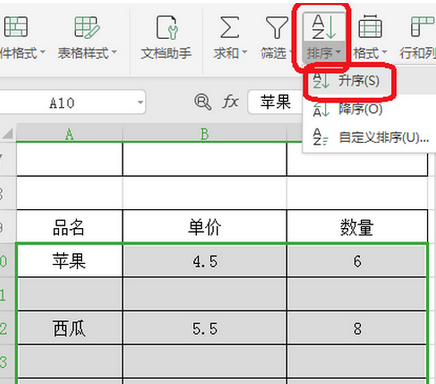The height and width of the screenshot is (384, 436).
Task: Select the 数量 header cell
Action: pyautogui.click(x=357, y=227)
